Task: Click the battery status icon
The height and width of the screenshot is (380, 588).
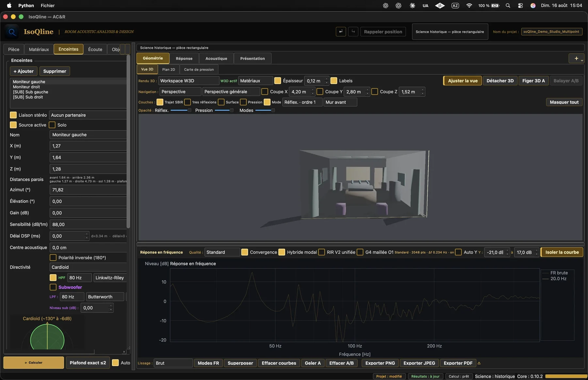Action: pos(496,6)
